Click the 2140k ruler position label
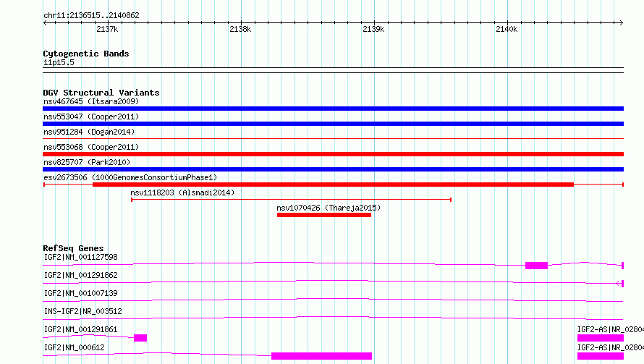The image size is (644, 364). point(507,29)
